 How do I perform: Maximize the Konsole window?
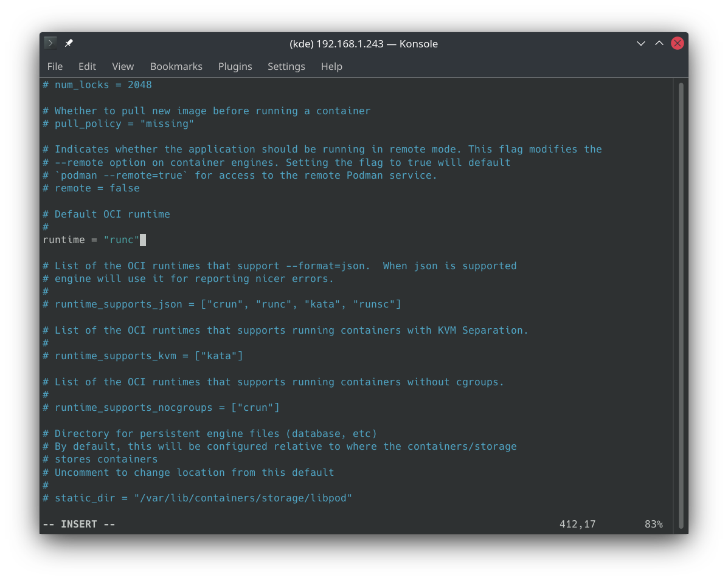pyautogui.click(x=659, y=43)
